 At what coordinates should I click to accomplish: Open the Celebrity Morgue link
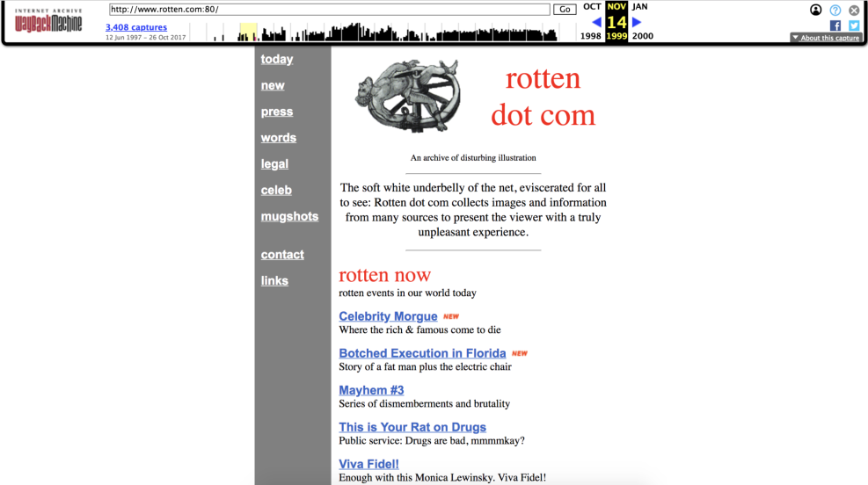(x=388, y=316)
